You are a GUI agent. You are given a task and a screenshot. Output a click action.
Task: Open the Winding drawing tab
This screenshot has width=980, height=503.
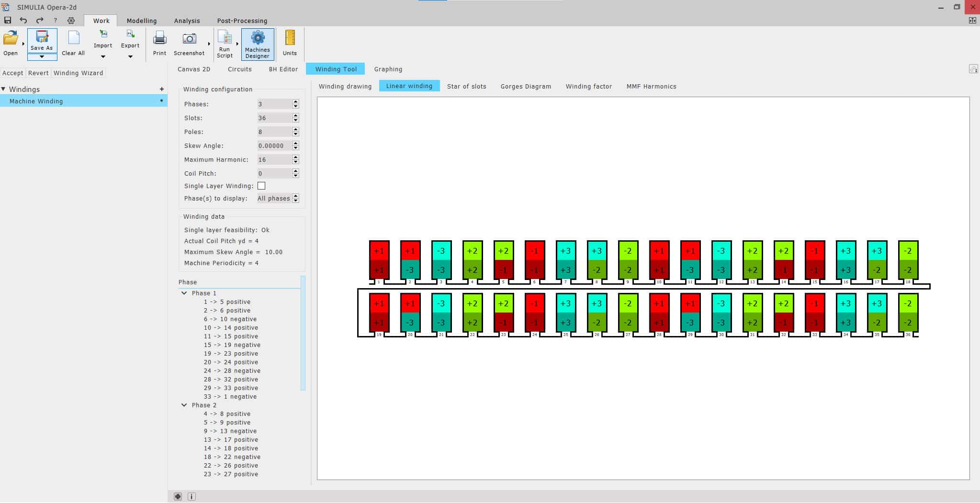pos(345,86)
